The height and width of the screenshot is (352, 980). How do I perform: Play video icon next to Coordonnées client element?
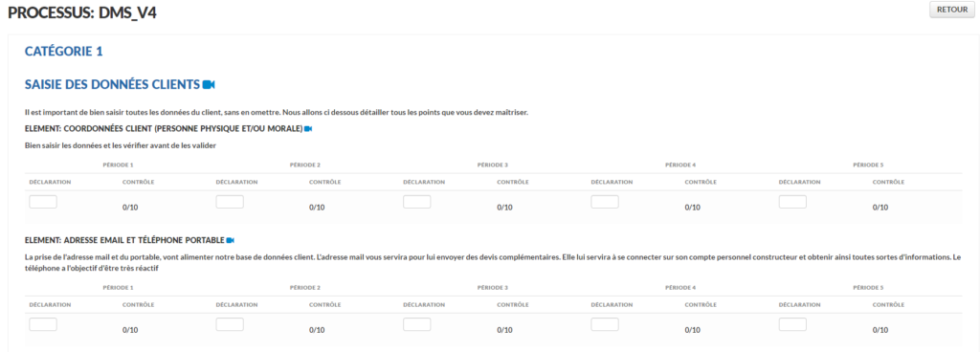pyautogui.click(x=307, y=128)
